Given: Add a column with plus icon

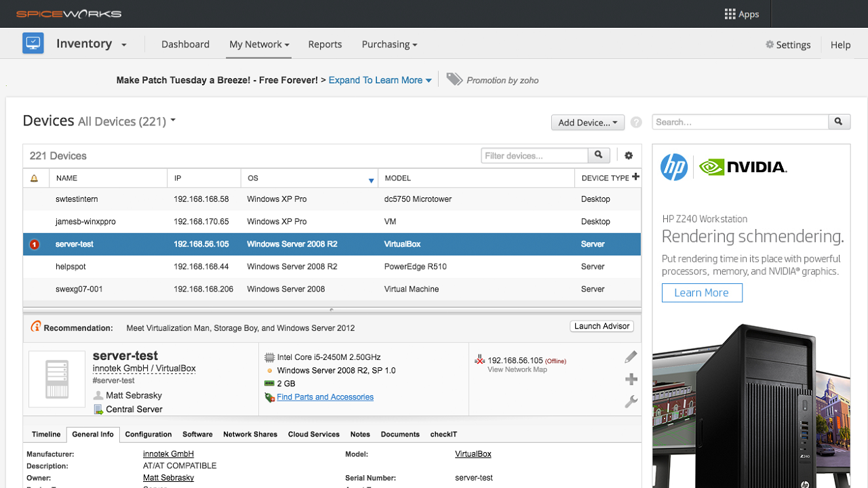Looking at the screenshot, I should tap(635, 177).
